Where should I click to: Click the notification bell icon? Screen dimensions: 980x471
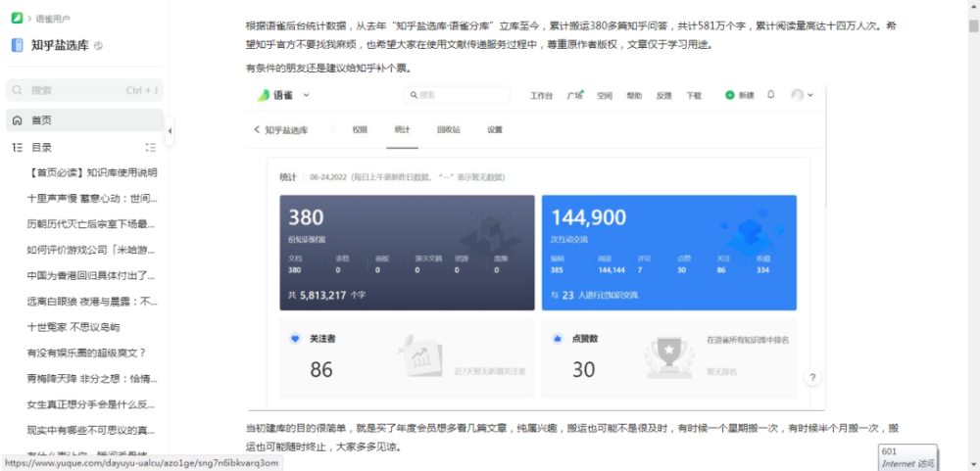(x=770, y=94)
